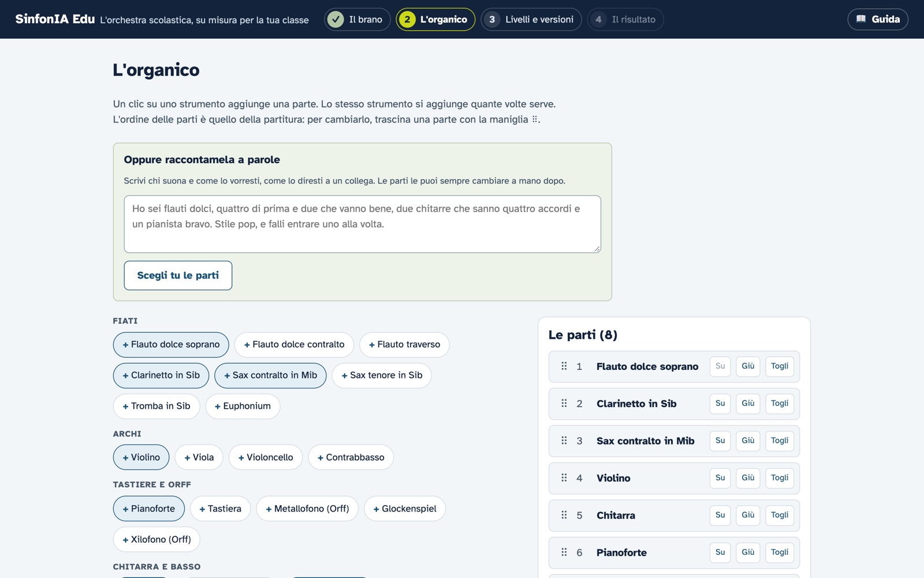
Task: Add a Contrabbasso part
Action: tap(351, 457)
